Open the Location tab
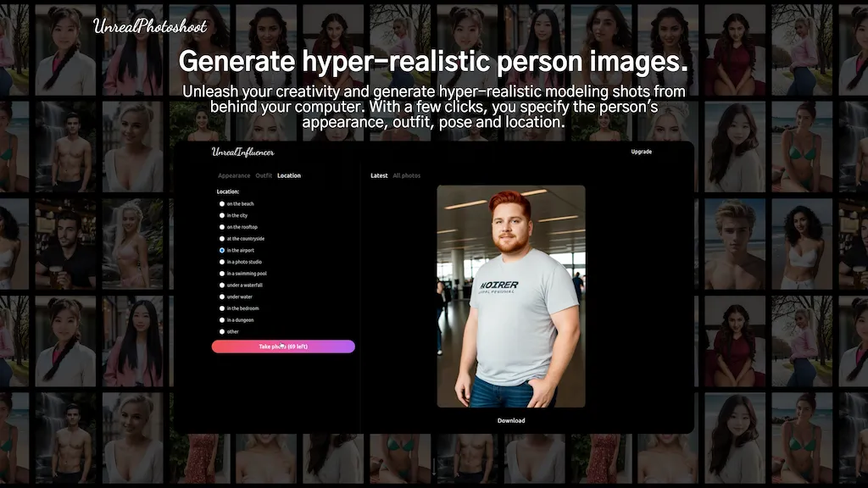Viewport: 868px width, 488px height. click(x=289, y=176)
